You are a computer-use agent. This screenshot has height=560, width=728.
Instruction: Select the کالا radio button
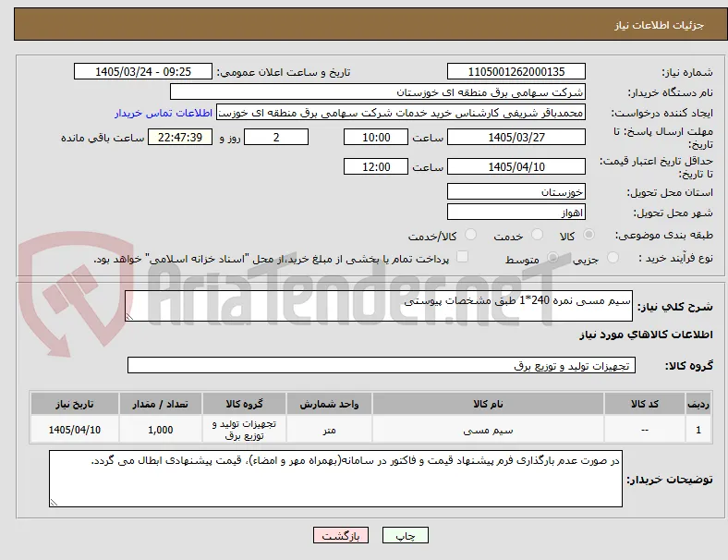[x=588, y=235]
